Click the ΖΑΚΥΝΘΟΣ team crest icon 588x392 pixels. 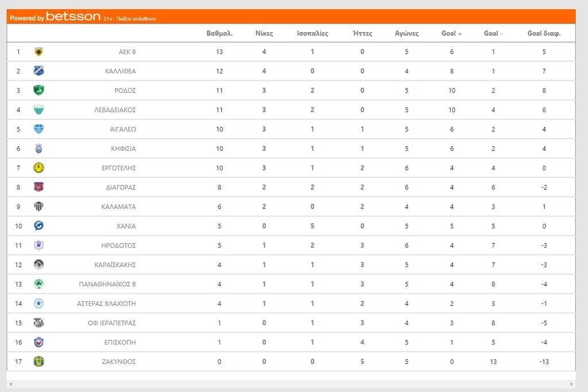point(38,362)
